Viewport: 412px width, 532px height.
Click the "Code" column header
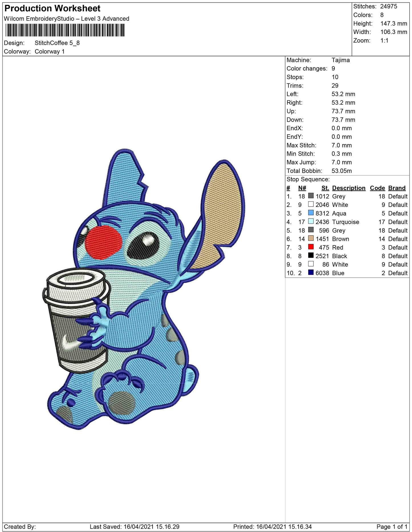378,188
